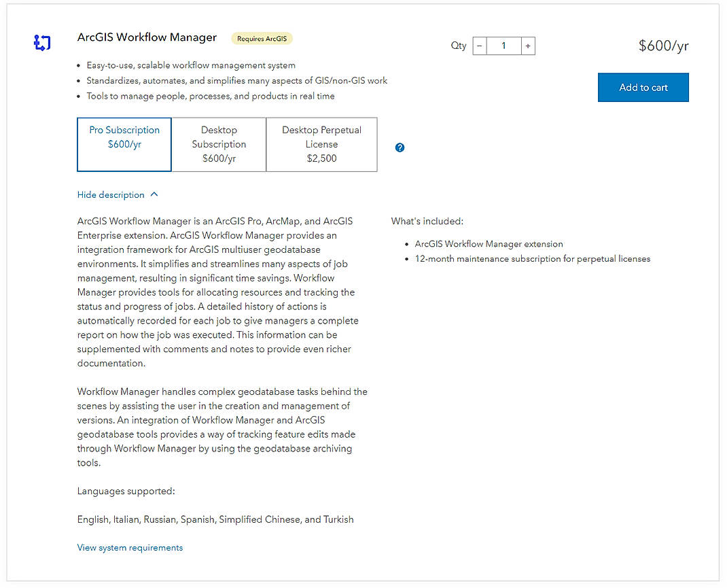The width and height of the screenshot is (727, 588).
Task: Choose the Desktop Perpetual License option
Action: 321,144
